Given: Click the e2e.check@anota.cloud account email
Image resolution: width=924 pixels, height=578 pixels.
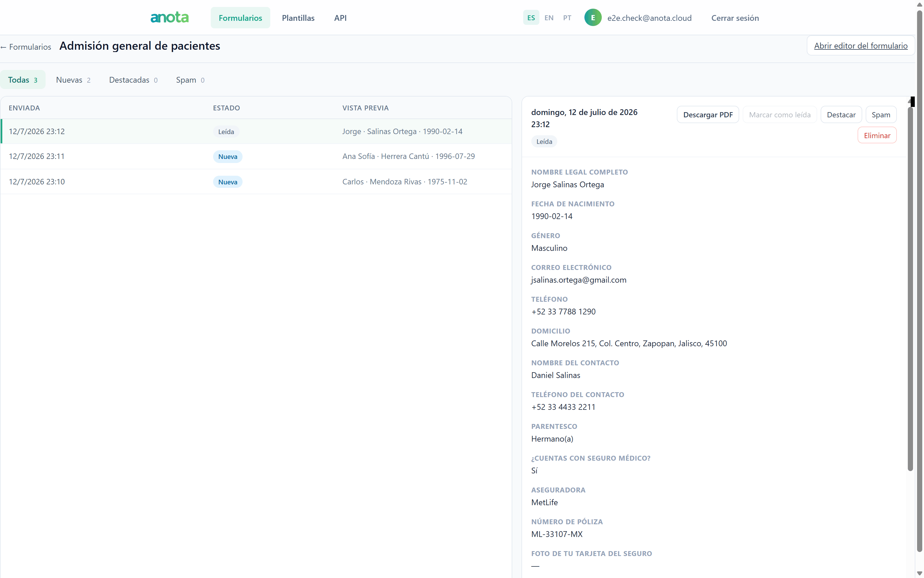Looking at the screenshot, I should [649, 18].
